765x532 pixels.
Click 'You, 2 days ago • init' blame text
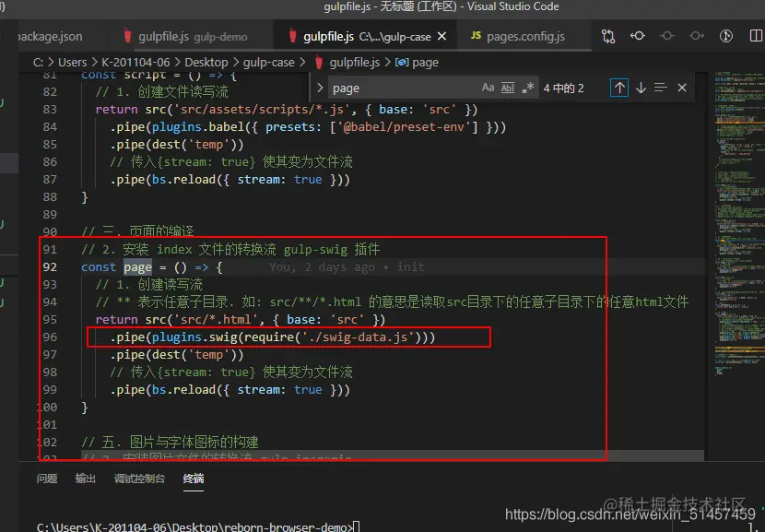click(x=347, y=267)
